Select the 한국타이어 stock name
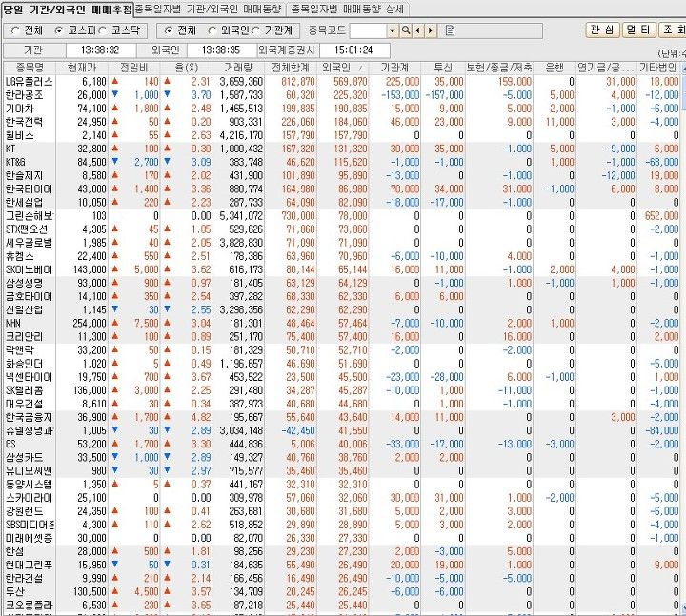This screenshot has height=616, width=686. [x=29, y=189]
